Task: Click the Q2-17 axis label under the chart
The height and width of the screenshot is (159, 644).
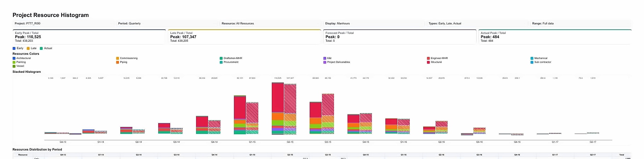Action: coord(593,142)
